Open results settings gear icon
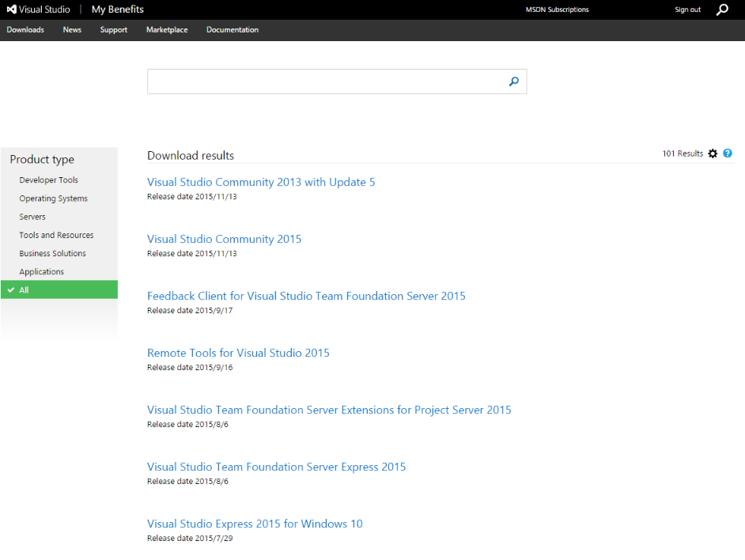 [713, 153]
